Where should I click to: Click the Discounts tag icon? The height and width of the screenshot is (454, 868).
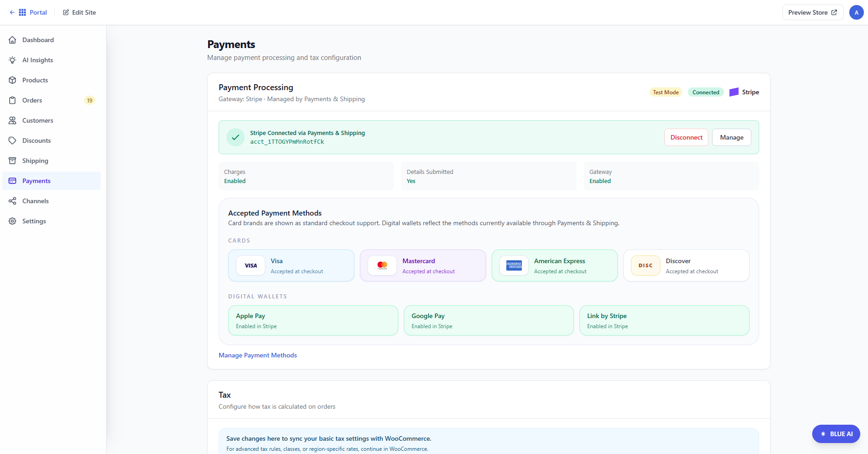[12, 141]
